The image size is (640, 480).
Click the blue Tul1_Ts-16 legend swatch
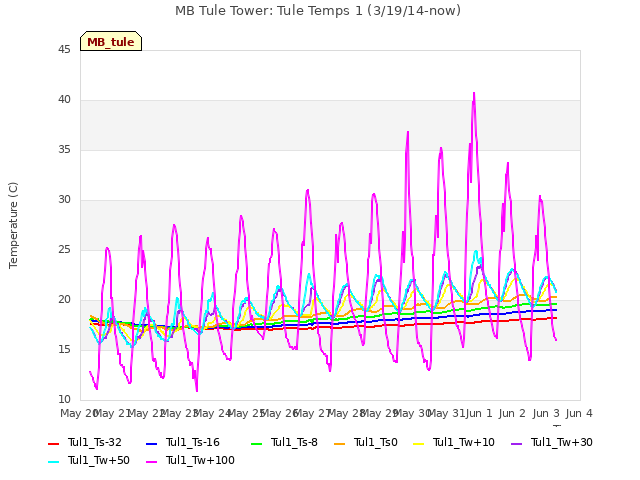tap(151, 443)
